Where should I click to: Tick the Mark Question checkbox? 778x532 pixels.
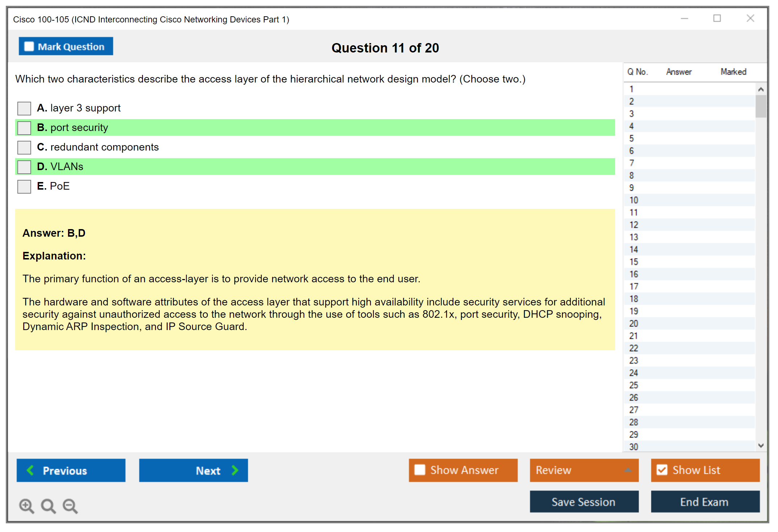[x=29, y=47]
